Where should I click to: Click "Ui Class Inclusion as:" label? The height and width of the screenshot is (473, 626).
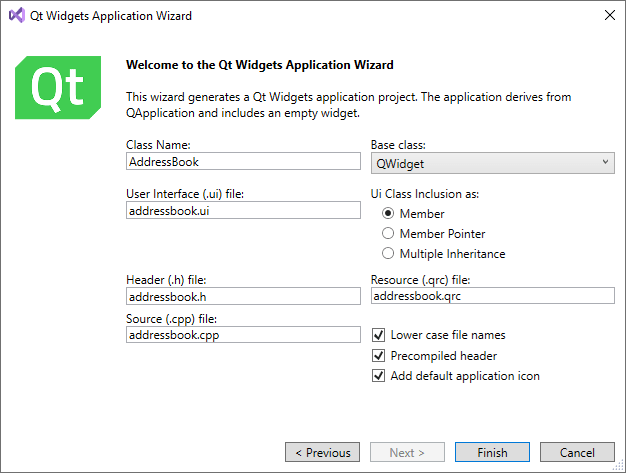(425, 194)
